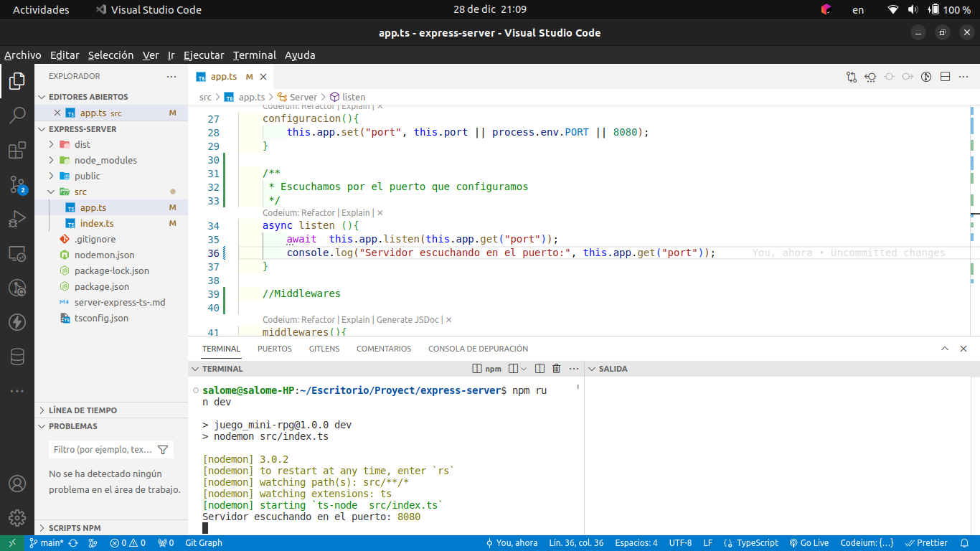980x551 pixels.
Task: Show additional views ellipsis in activity bar
Action: coord(17,392)
